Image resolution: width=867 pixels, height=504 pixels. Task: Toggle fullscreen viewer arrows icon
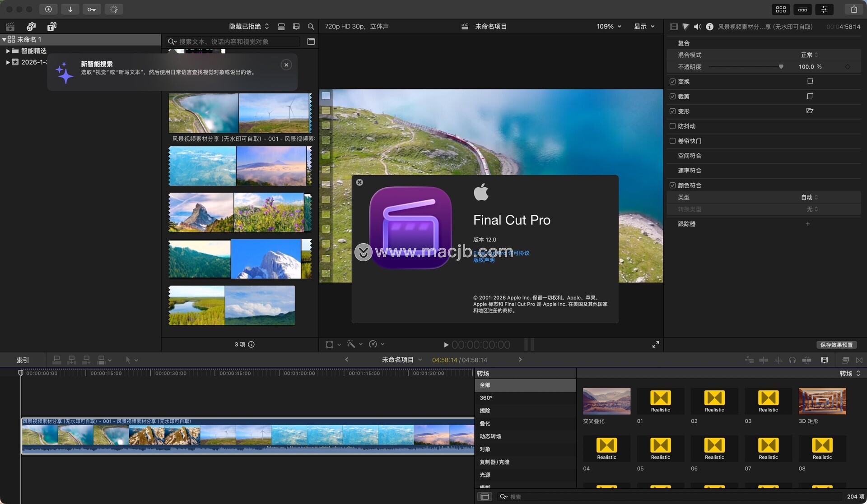[x=656, y=345]
